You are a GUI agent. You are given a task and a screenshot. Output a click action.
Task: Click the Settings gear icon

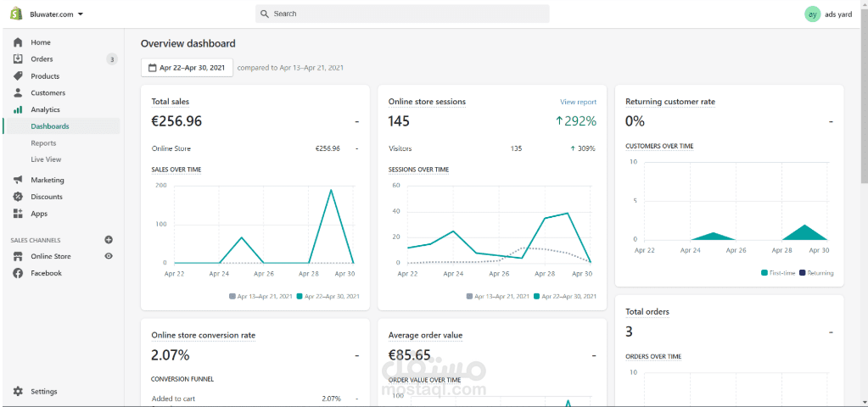tap(19, 391)
